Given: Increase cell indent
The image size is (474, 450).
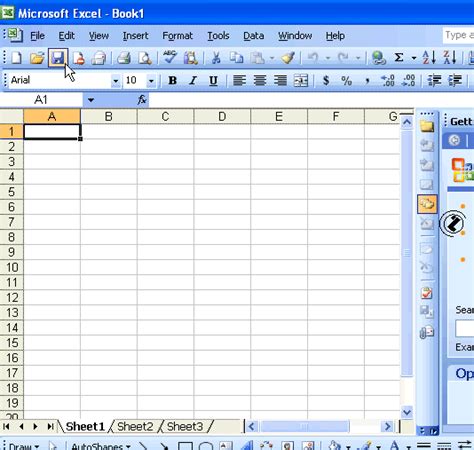Looking at the screenshot, I should 455,80.
